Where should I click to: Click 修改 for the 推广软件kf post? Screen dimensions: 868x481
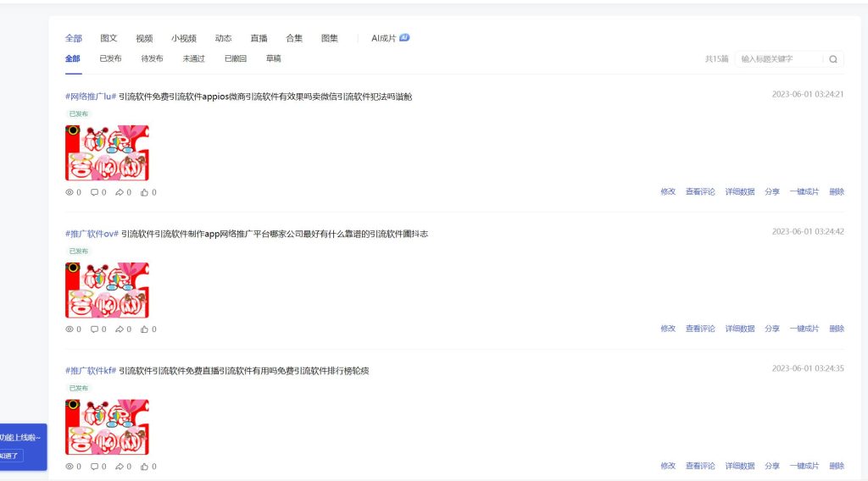tap(668, 466)
